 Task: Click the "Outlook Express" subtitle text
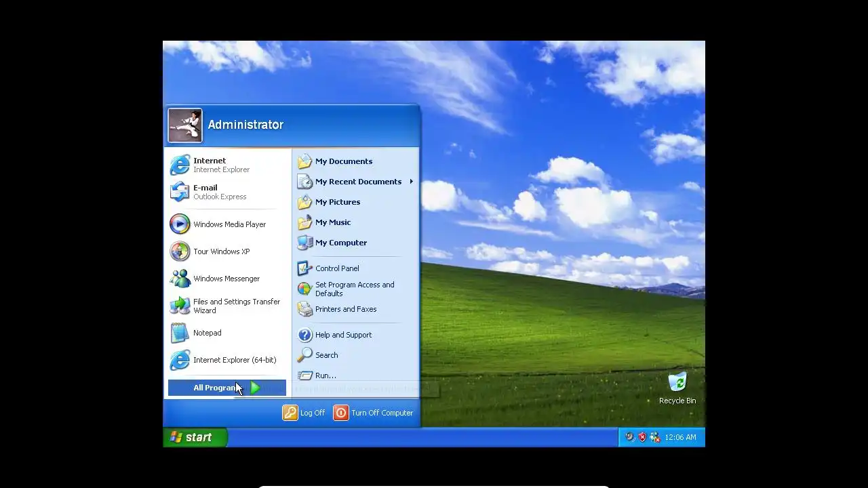(220, 197)
